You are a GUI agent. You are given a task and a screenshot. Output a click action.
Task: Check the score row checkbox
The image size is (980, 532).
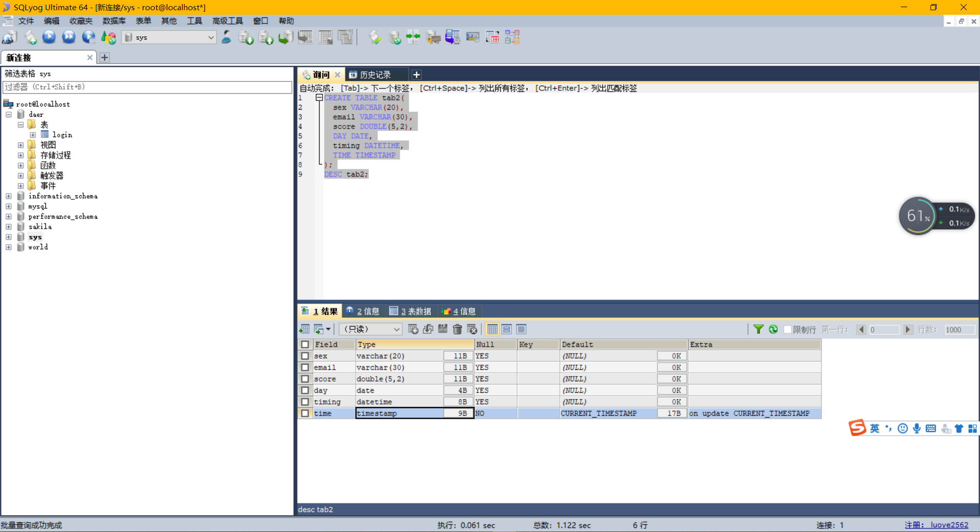(x=305, y=379)
